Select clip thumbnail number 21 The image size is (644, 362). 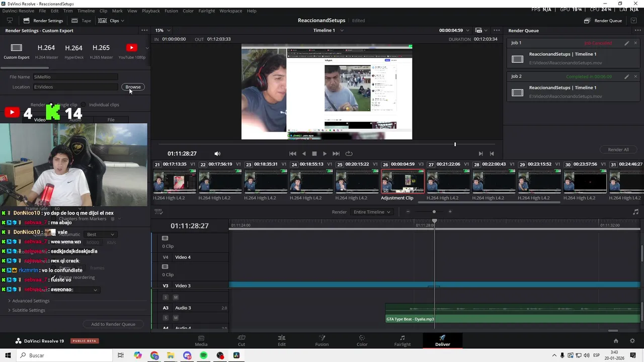[x=175, y=181]
